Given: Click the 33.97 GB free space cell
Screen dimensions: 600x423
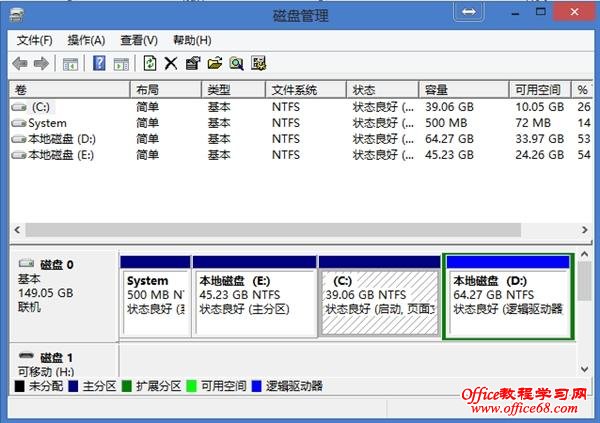Looking at the screenshot, I should click(x=540, y=139).
